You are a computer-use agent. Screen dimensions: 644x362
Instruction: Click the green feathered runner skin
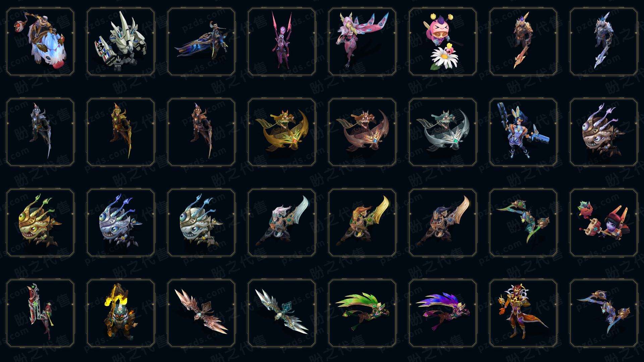coord(362,313)
